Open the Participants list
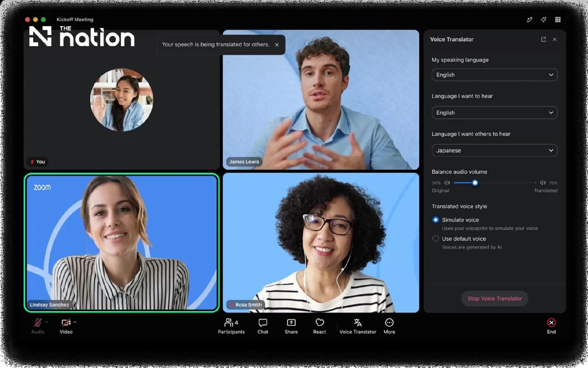The height and width of the screenshot is (368, 588). [231, 326]
